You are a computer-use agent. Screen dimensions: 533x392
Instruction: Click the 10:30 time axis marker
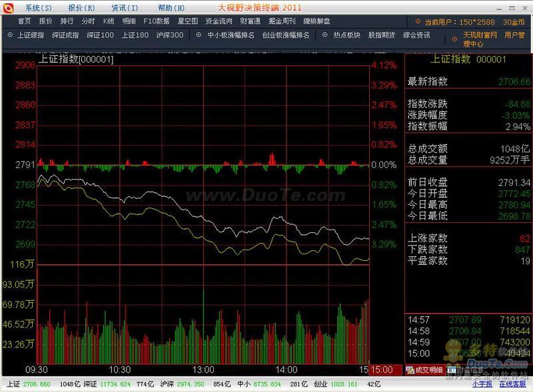tap(120, 370)
